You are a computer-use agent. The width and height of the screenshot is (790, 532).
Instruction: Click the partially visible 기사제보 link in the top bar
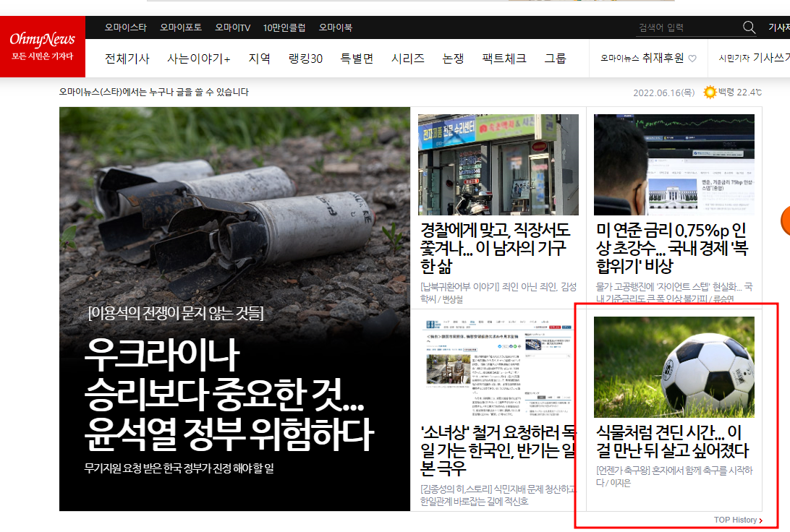779,27
